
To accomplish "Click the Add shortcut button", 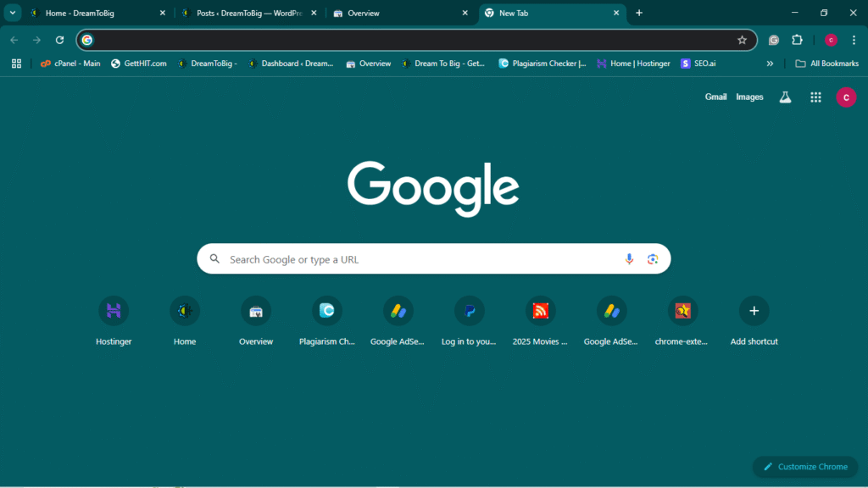I will pyautogui.click(x=754, y=311).
